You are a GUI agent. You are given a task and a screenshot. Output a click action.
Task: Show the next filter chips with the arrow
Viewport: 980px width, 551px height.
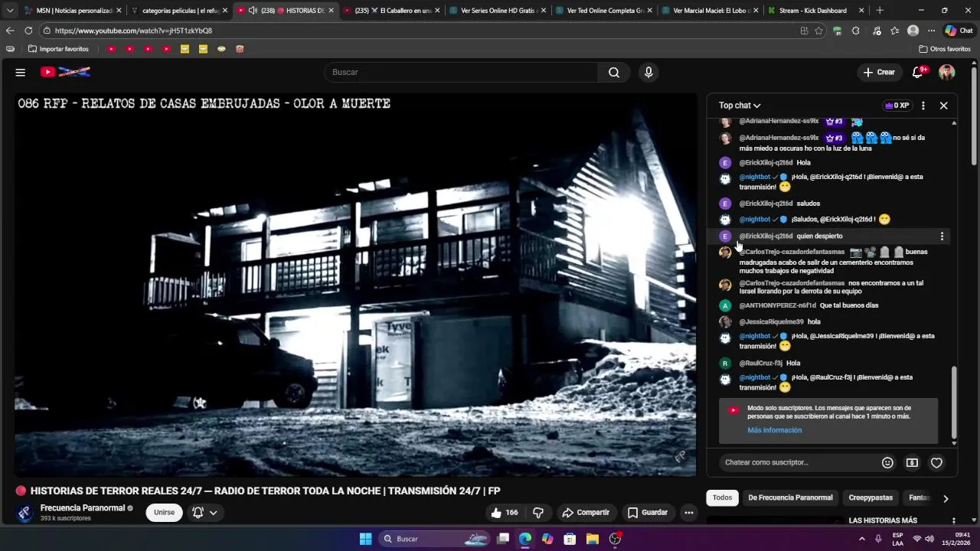pyautogui.click(x=946, y=498)
